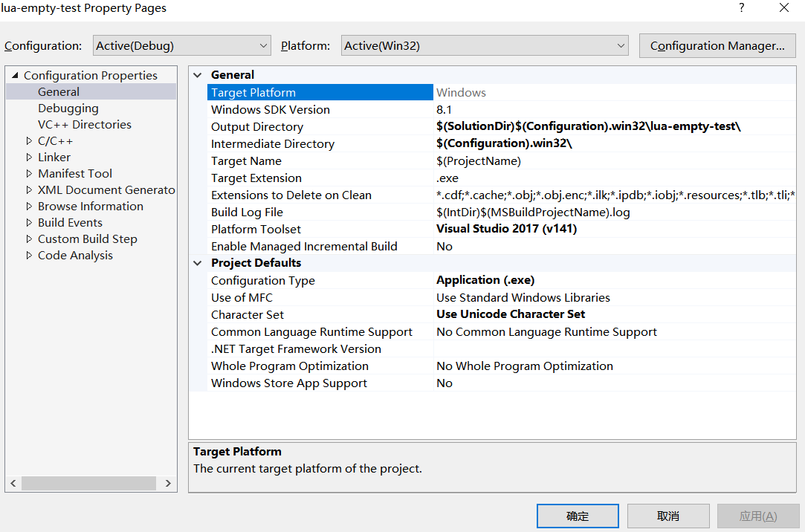The height and width of the screenshot is (532, 805).
Task: Select the Platform Toolset property row
Action: pos(256,230)
